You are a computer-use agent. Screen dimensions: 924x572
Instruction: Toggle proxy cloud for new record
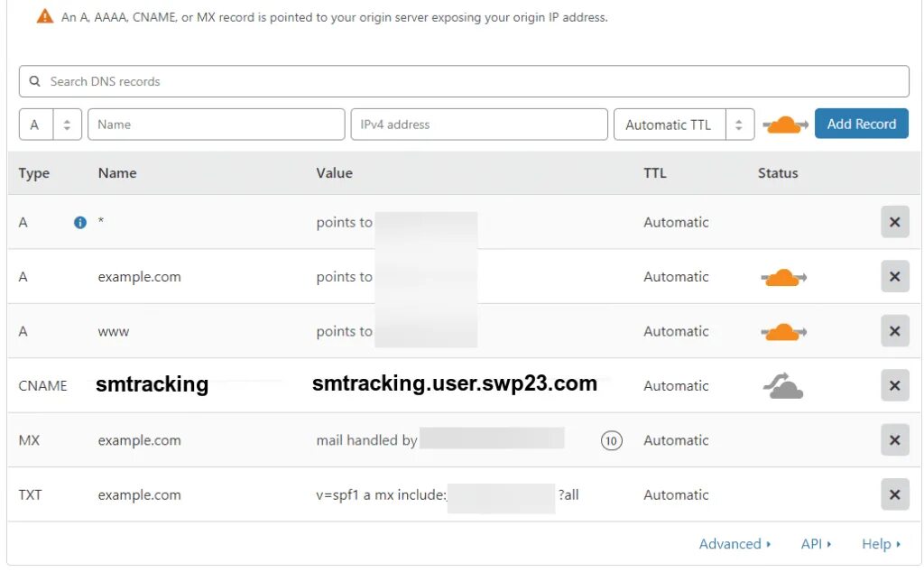pos(785,125)
